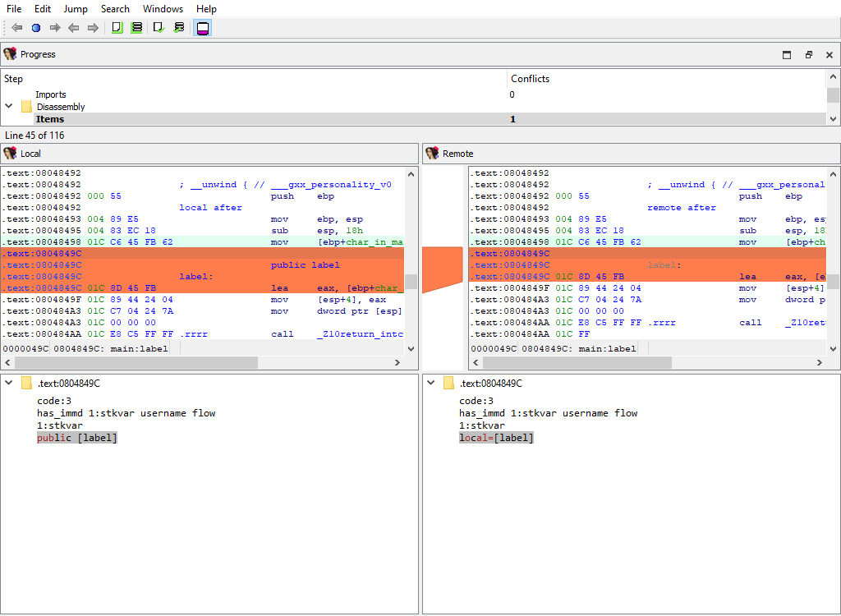The image size is (841, 616).
Task: Click the stacked list icon with green corner
Action: point(136,28)
